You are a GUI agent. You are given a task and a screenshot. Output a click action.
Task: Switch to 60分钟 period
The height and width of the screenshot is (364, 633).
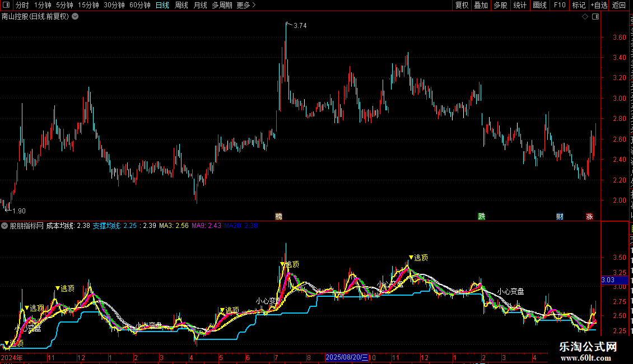tap(140, 5)
